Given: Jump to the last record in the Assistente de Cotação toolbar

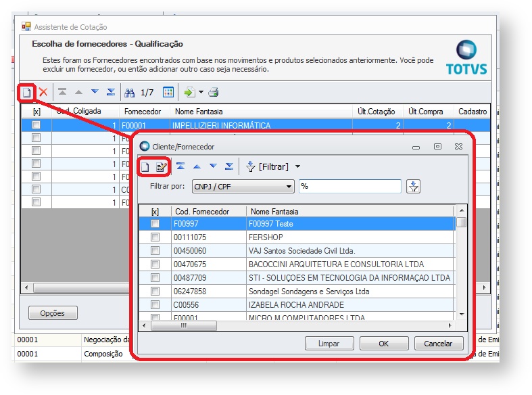Looking at the screenshot, I should 111,92.
